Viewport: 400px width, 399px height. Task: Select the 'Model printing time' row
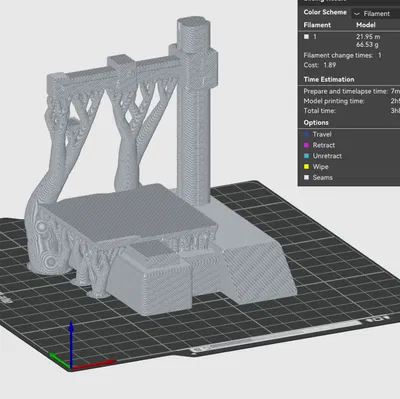point(351,101)
